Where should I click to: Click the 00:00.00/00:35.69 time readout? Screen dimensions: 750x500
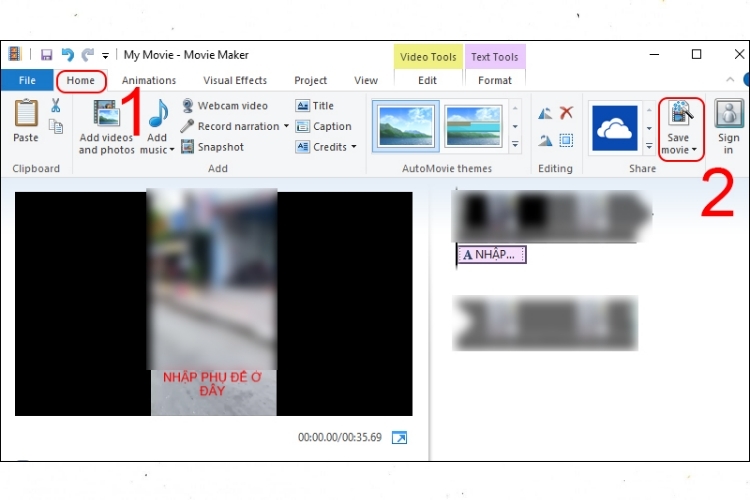coord(340,437)
